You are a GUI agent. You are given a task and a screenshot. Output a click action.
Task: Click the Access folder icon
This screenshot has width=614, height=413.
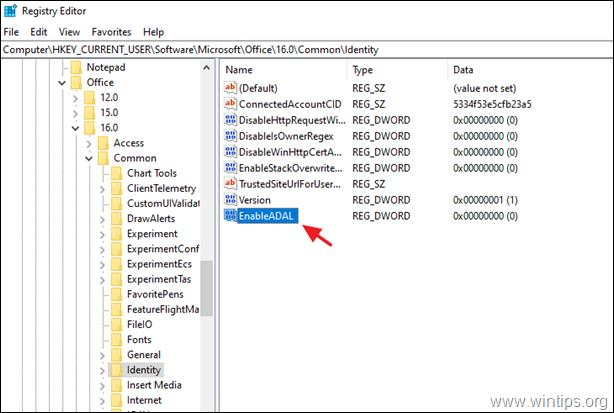point(103,143)
